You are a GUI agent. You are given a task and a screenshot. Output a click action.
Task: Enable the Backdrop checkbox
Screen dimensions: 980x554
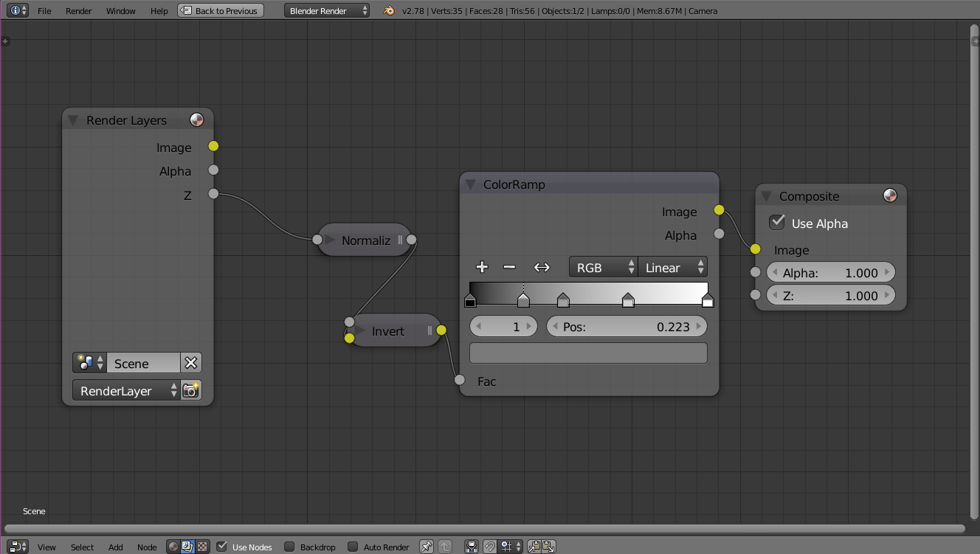289,547
